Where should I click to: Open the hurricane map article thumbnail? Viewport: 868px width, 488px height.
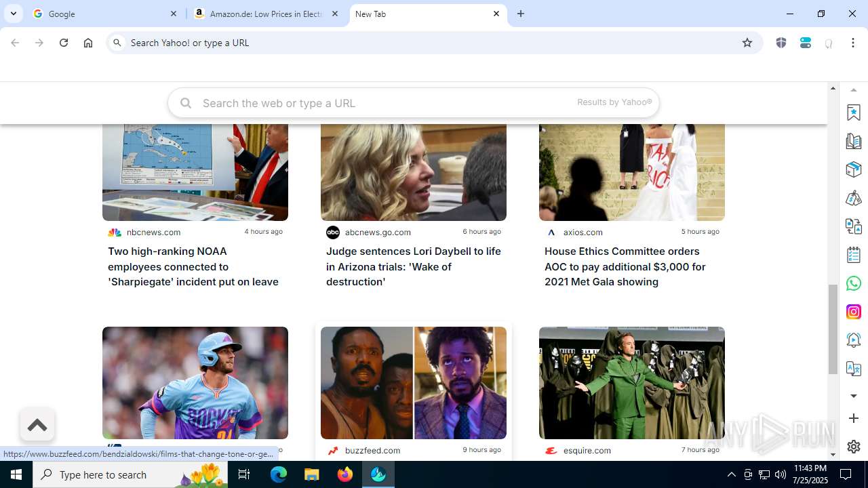pos(195,172)
